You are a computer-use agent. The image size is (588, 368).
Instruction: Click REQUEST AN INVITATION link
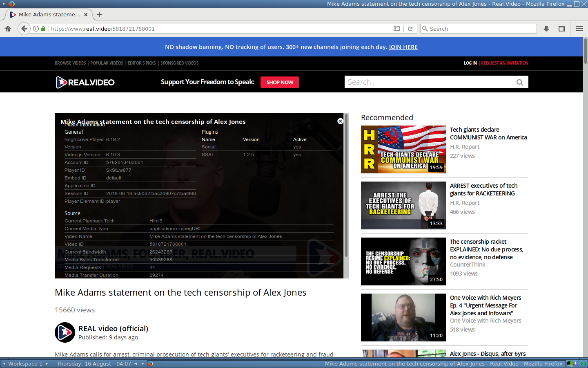505,63
